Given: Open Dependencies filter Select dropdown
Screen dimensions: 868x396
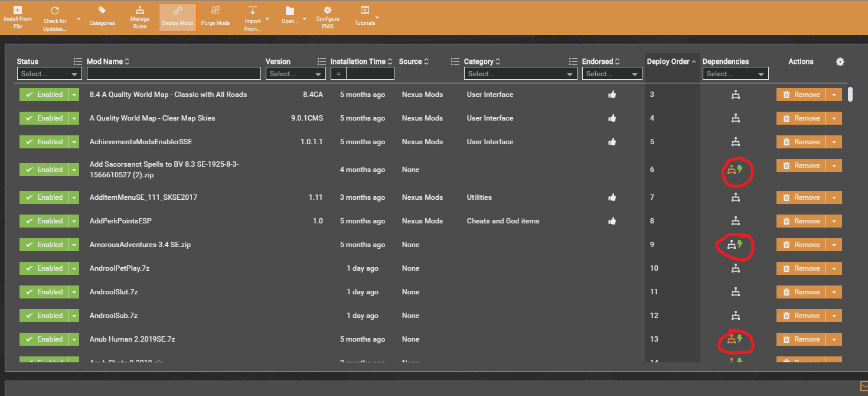Looking at the screenshot, I should [736, 74].
